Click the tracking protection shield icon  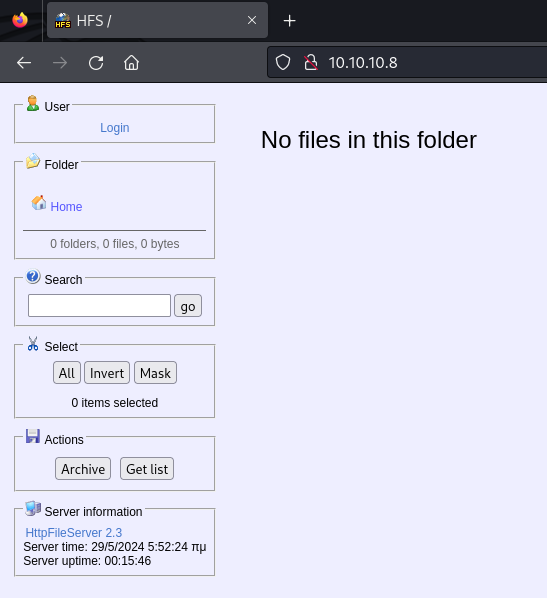pos(283,62)
